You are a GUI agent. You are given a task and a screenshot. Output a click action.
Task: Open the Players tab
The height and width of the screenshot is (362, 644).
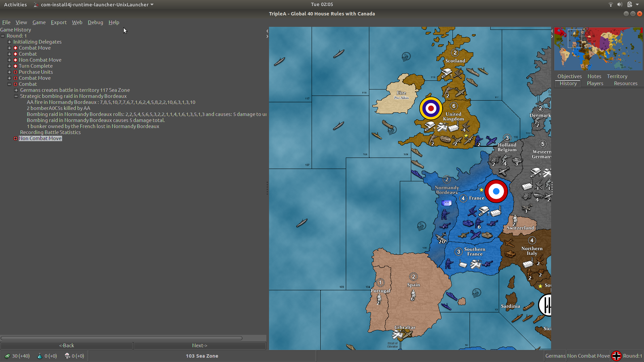[x=595, y=83]
